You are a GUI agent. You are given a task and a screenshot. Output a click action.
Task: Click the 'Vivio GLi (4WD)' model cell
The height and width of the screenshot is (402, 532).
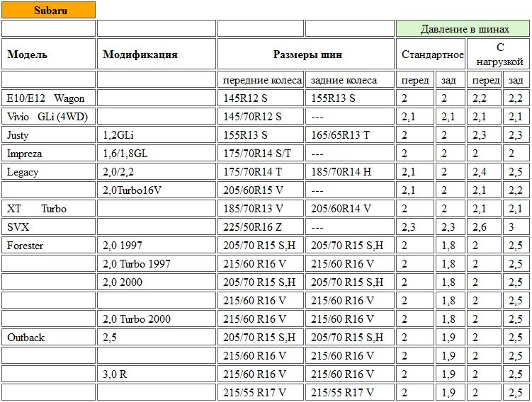point(48,117)
